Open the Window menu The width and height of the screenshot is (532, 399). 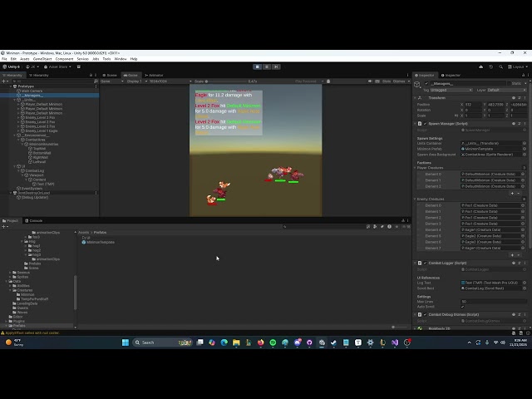(121, 59)
